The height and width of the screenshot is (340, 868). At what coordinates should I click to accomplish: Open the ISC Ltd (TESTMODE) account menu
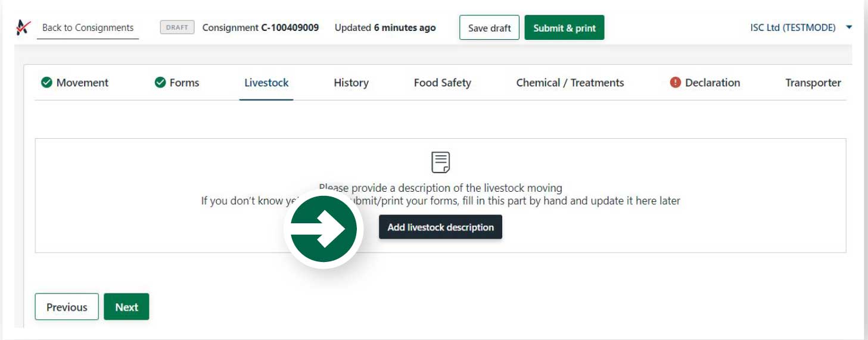point(793,27)
